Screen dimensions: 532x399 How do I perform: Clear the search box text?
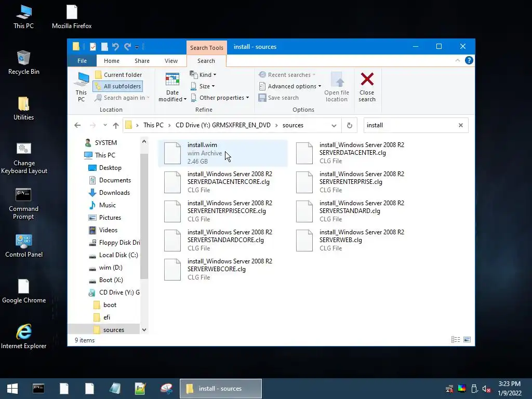(461, 125)
